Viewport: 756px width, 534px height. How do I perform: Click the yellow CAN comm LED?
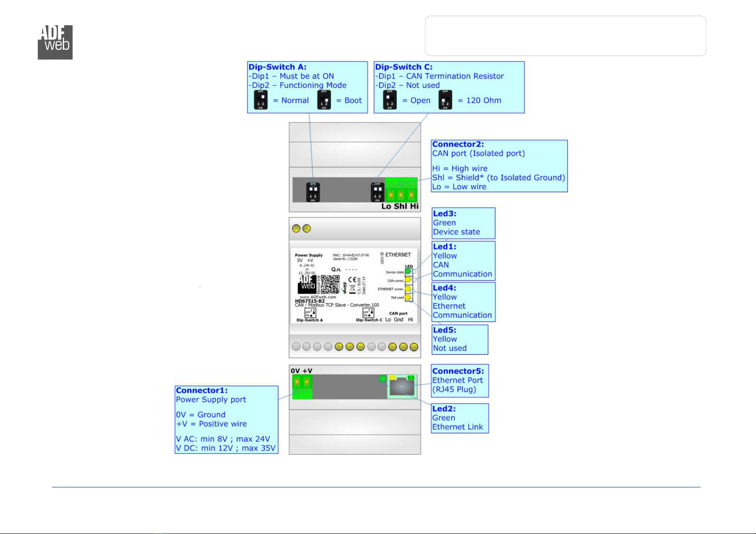click(408, 280)
